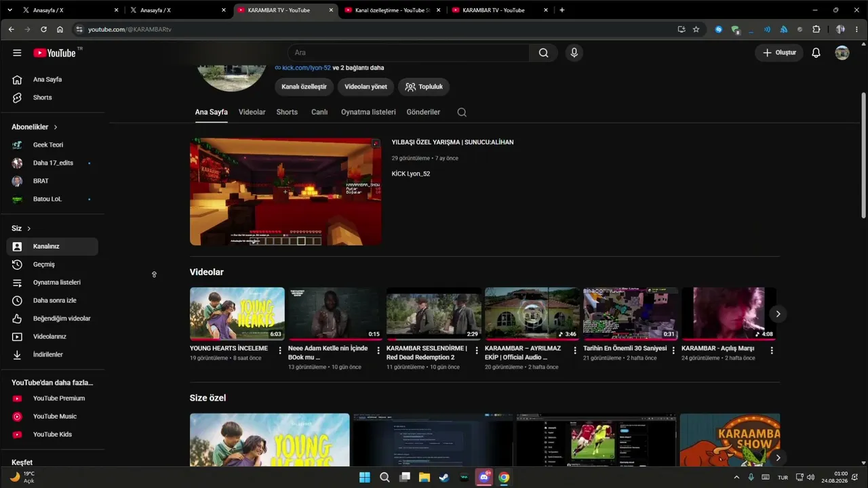Search within the channel using magnifier icon
Image resolution: width=868 pixels, height=488 pixels.
tap(462, 113)
